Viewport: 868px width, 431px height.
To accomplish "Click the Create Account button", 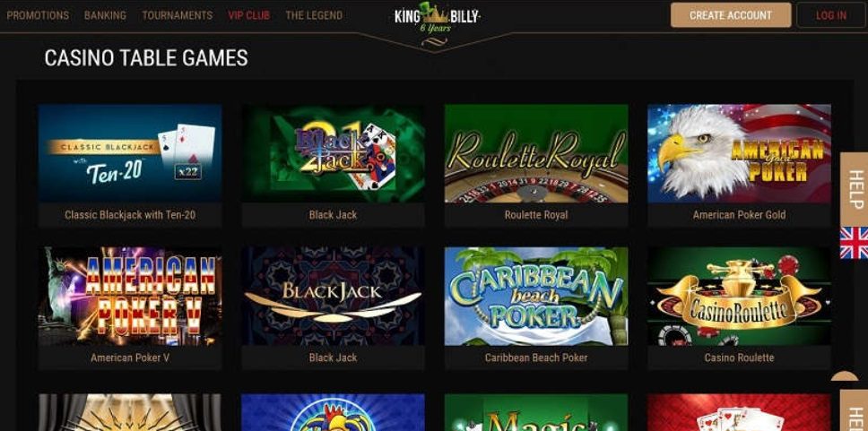I will 731,15.
